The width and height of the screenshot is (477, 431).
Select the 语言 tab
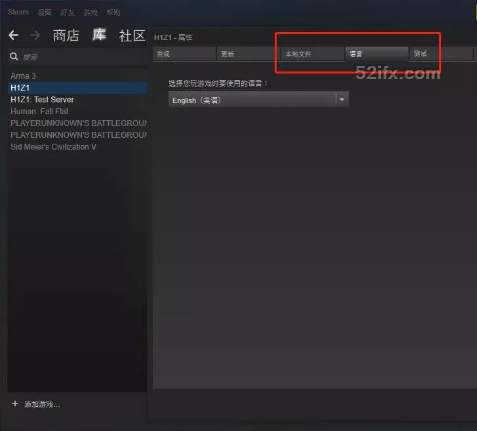coord(377,54)
